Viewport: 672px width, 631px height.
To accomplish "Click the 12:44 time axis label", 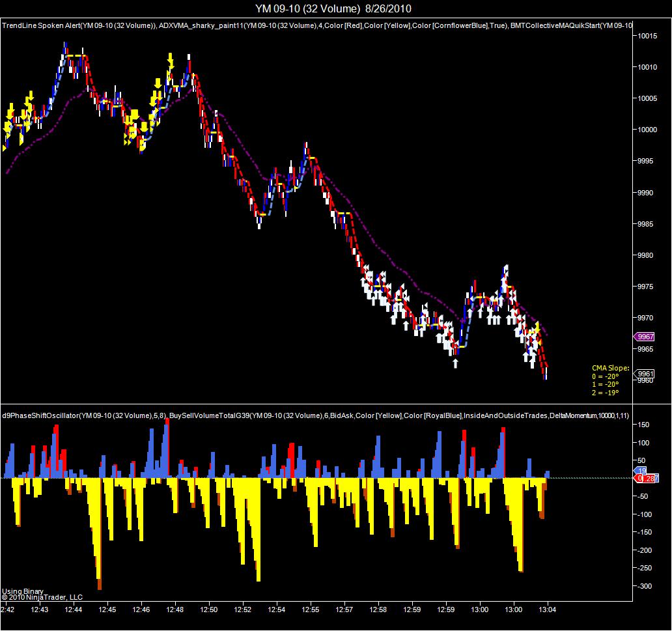I will click(x=74, y=610).
